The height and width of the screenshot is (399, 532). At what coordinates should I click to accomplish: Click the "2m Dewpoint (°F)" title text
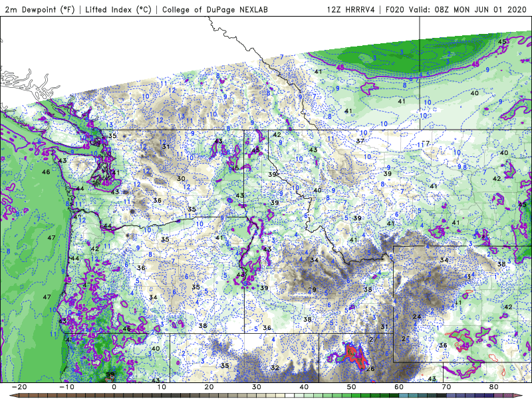coord(39,9)
